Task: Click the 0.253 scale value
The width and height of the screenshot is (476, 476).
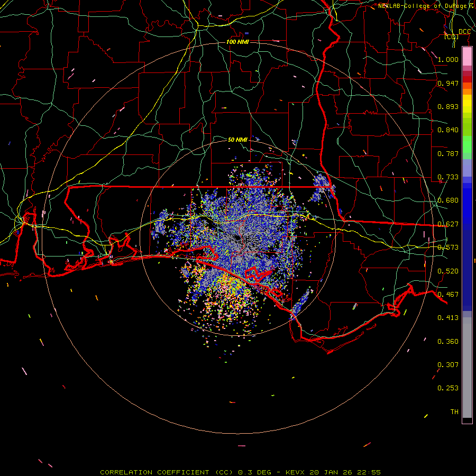Action: (x=448, y=388)
